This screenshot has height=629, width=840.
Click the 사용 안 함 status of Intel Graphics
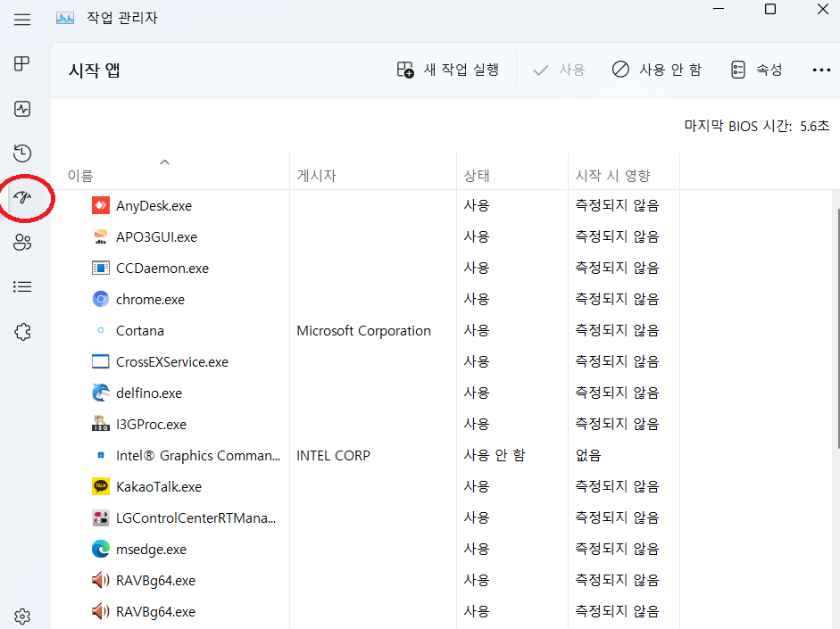(495, 455)
